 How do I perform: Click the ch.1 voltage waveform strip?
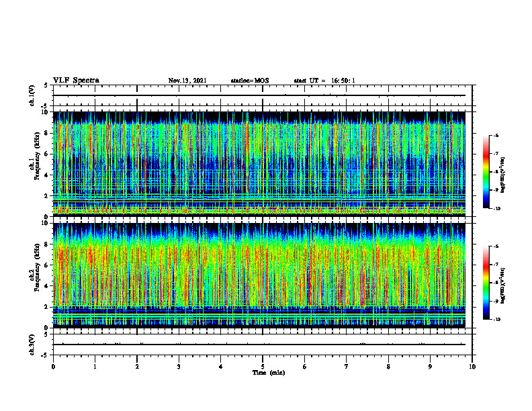(263, 95)
